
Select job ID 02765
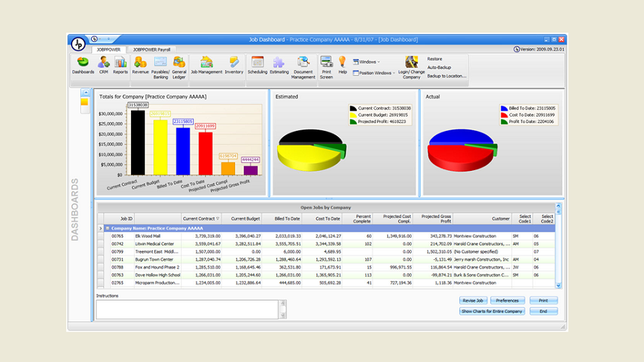[117, 283]
